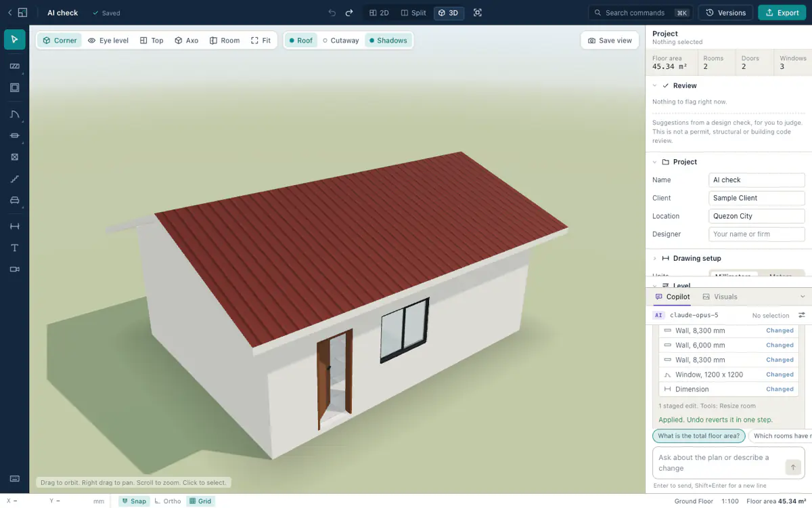812x508 pixels.
Task: Open Copilot settings sliders icon
Action: pyautogui.click(x=802, y=315)
